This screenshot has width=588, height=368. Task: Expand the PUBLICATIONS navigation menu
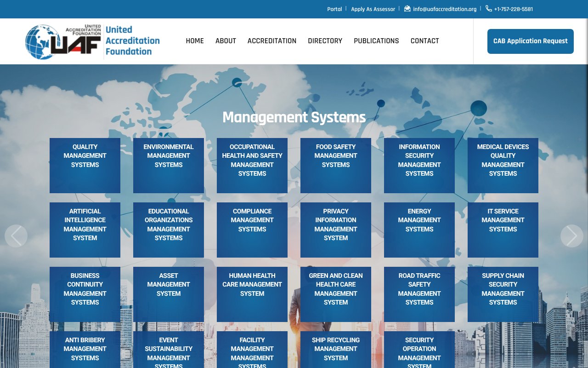click(x=376, y=41)
